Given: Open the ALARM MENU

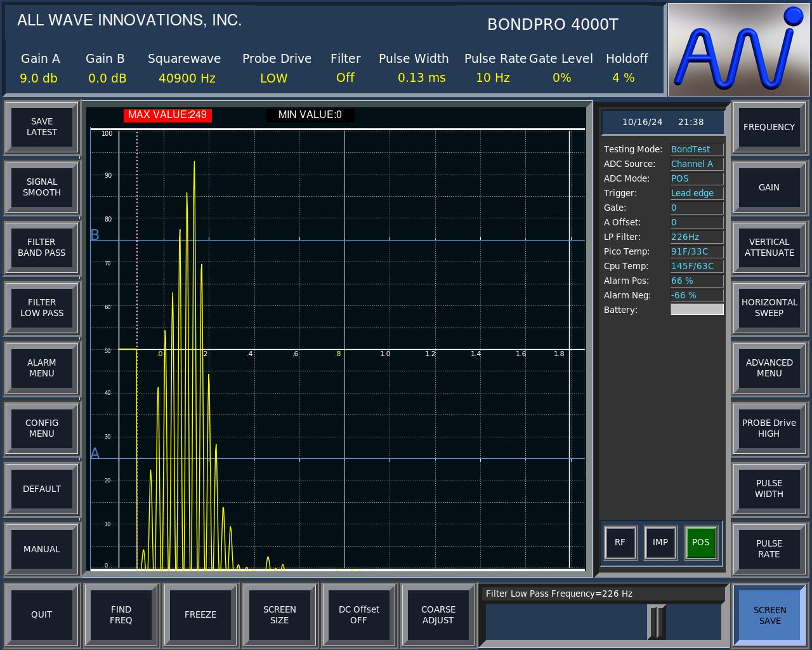Looking at the screenshot, I should [42, 368].
